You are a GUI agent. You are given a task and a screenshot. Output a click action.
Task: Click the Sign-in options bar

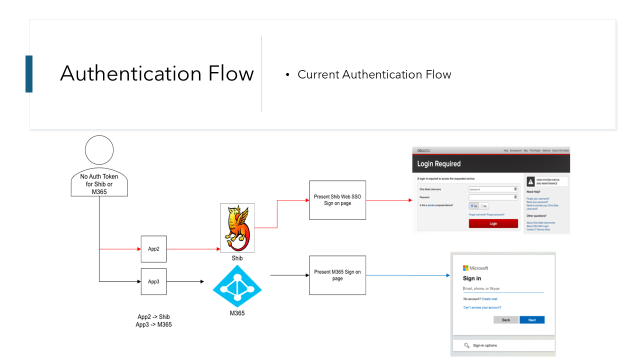[x=504, y=345]
